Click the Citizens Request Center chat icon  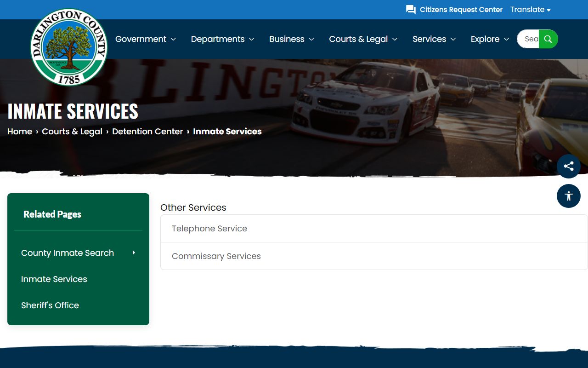tap(411, 10)
